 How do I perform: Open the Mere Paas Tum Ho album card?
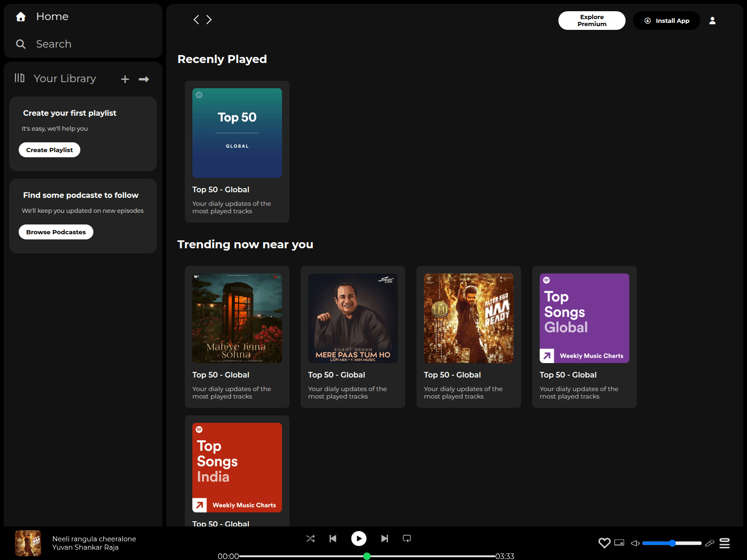[353, 337]
